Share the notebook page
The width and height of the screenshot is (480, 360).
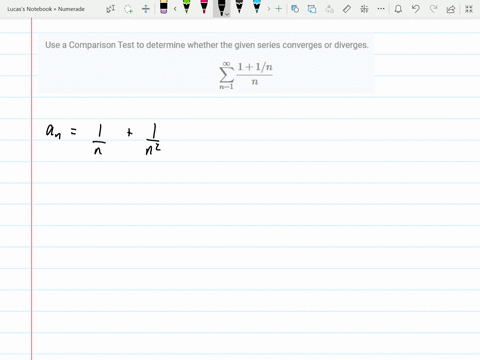(x=451, y=9)
